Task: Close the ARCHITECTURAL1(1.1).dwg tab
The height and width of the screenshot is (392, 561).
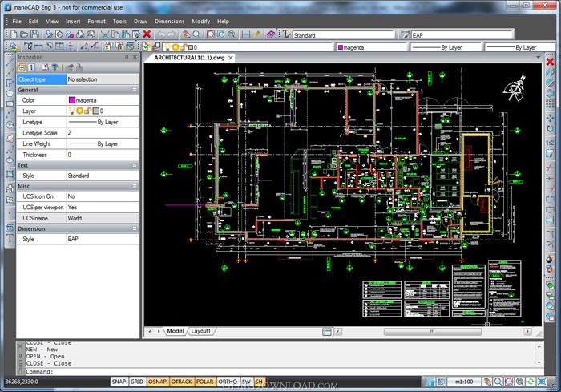Action: tap(231, 58)
